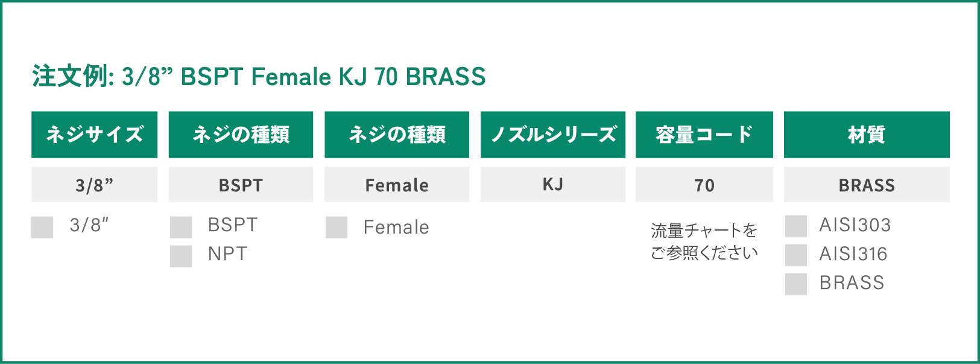Check the AISI303 material box
This screenshot has height=364, width=980.
796,226
